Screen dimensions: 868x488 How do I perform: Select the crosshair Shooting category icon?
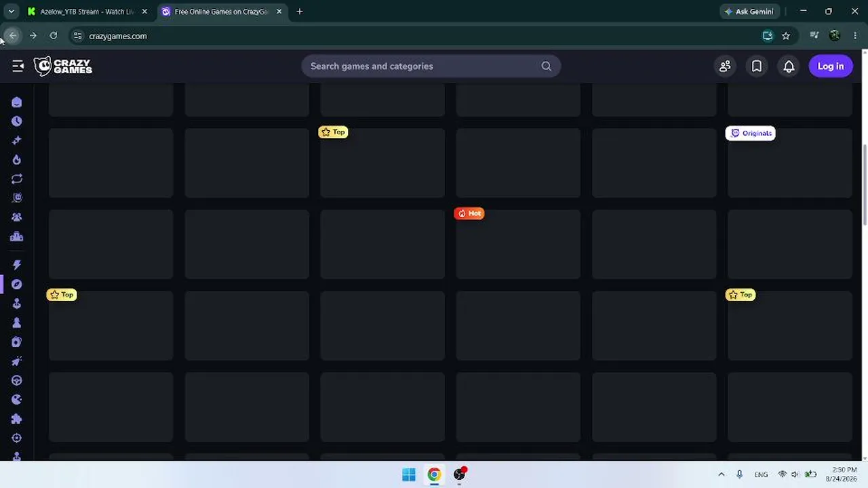(17, 438)
